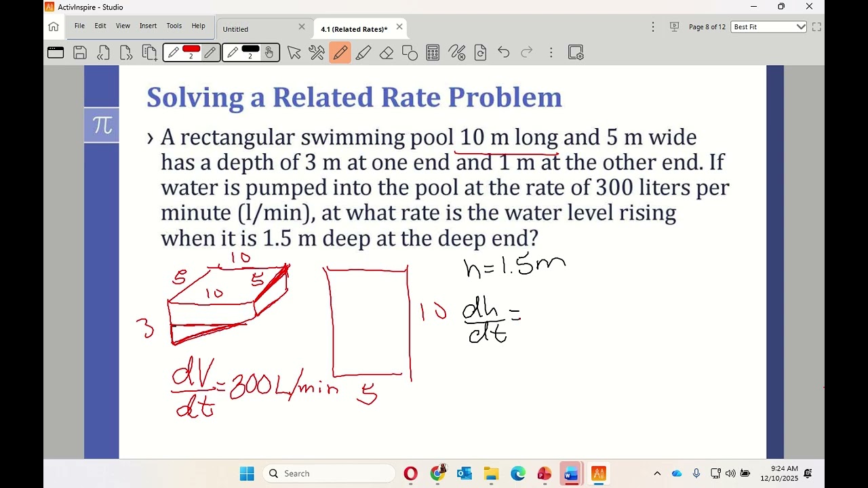Open the page settings icon
The width and height of the screenshot is (868, 488).
click(576, 53)
